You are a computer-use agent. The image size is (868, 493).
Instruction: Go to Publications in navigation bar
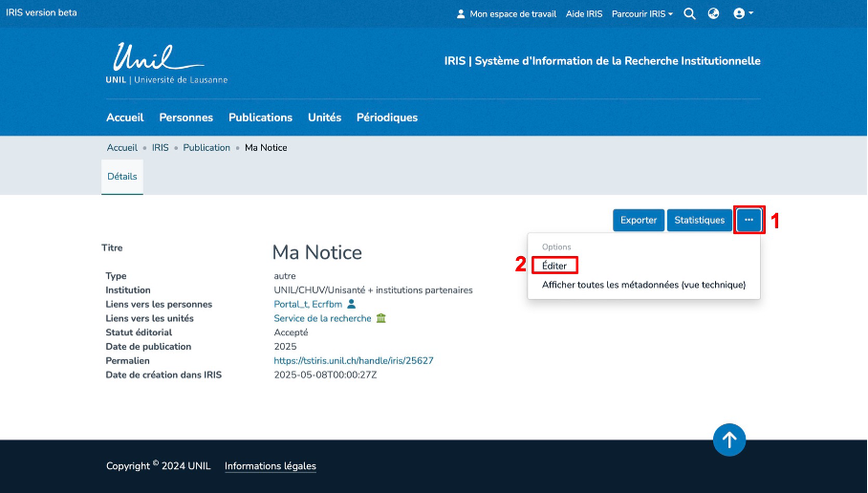[260, 118]
